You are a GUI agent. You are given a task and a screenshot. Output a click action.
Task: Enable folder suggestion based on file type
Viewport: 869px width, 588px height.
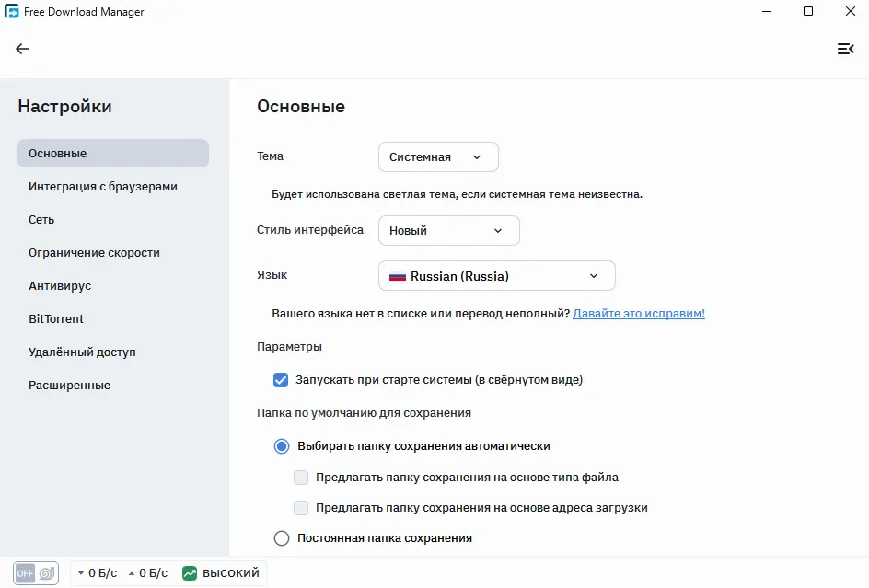pyautogui.click(x=300, y=477)
